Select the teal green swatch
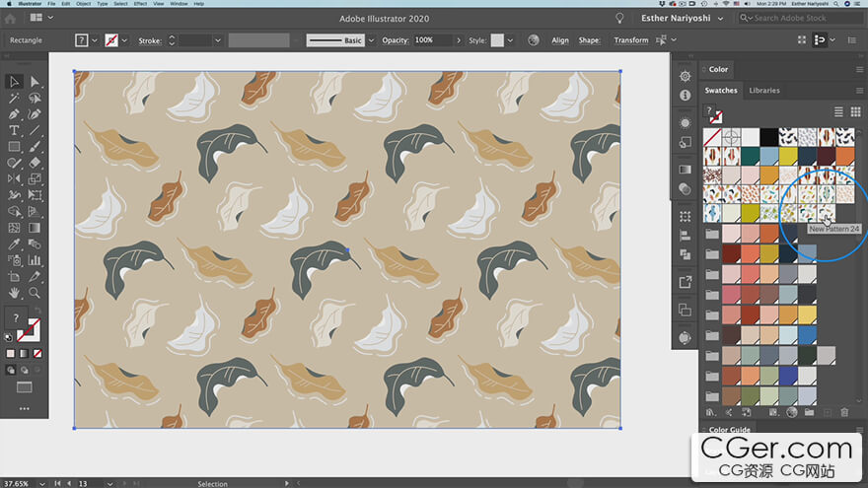868x488 pixels. [750, 157]
